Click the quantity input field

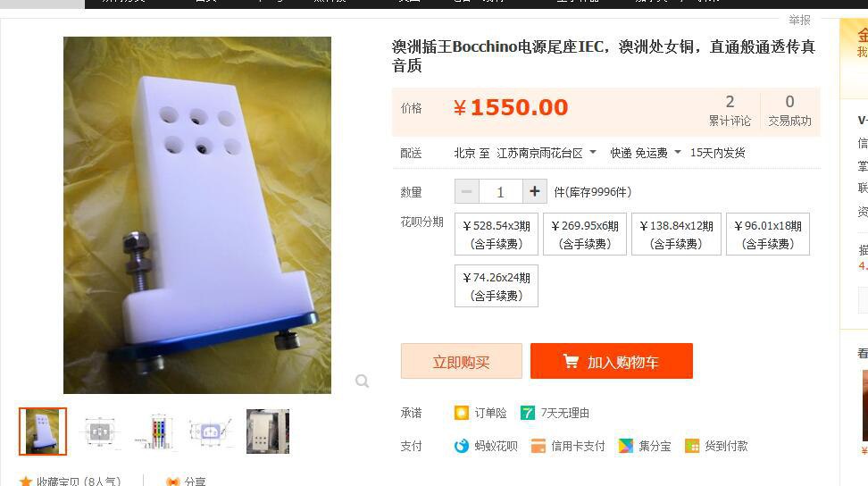[x=500, y=191]
